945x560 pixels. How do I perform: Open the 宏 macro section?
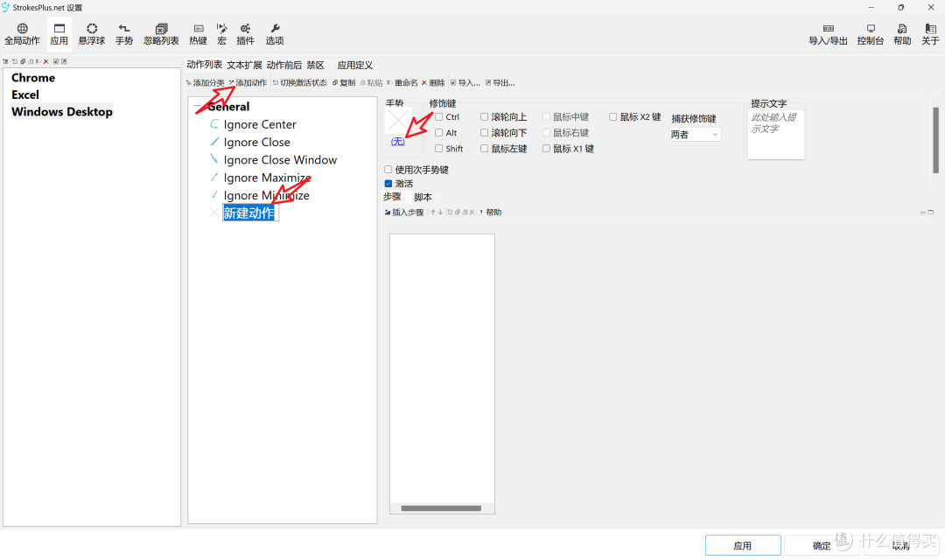221,34
